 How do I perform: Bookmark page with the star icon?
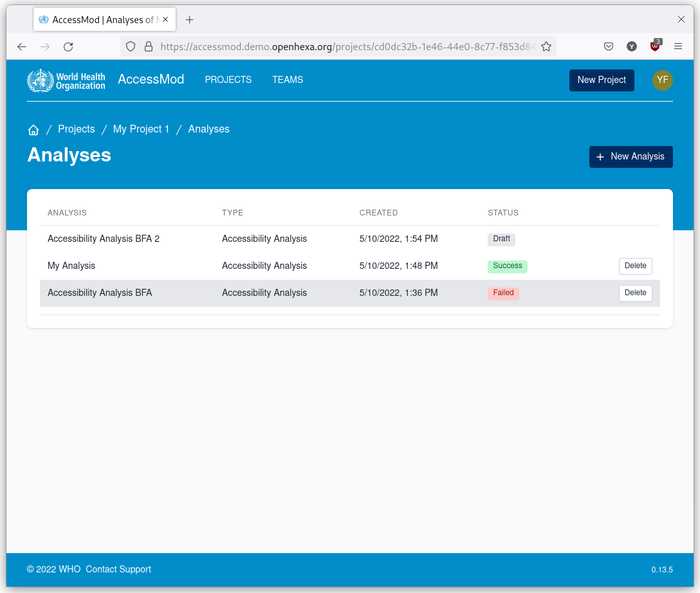(x=546, y=46)
